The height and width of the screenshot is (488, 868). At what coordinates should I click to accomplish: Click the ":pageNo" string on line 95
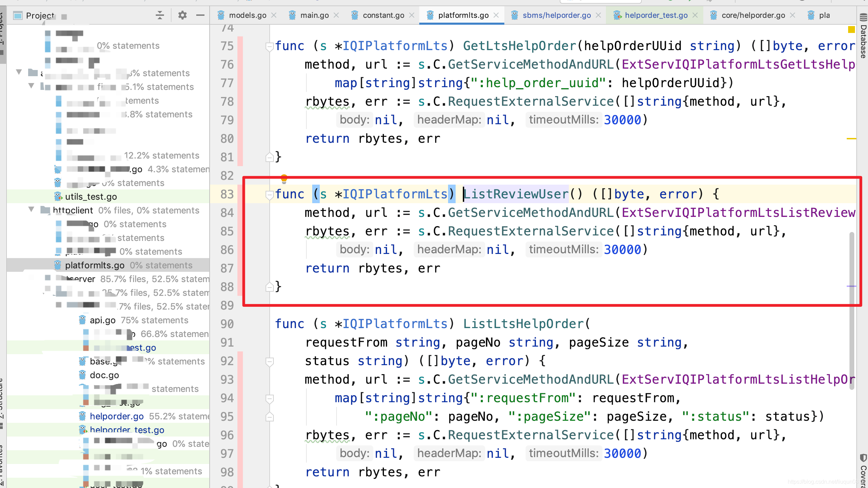tap(399, 417)
